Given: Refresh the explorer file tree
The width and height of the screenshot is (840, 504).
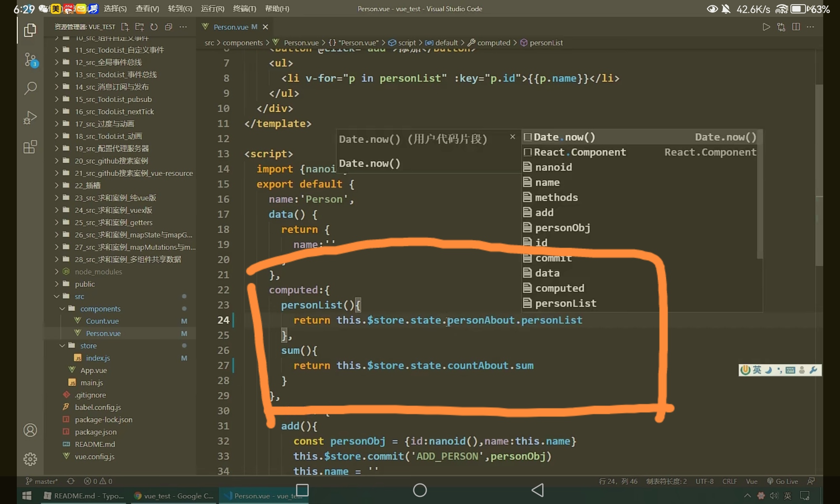Looking at the screenshot, I should (154, 27).
